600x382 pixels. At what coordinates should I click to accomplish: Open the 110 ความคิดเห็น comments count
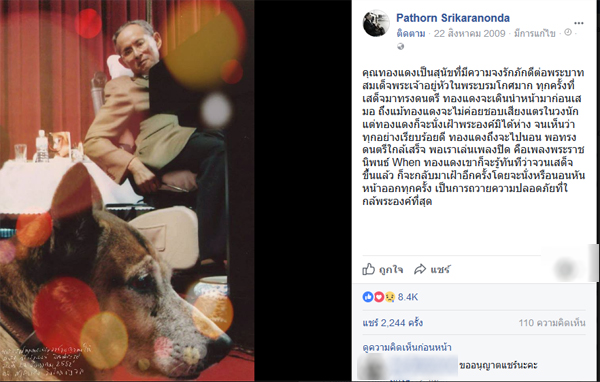click(x=552, y=323)
